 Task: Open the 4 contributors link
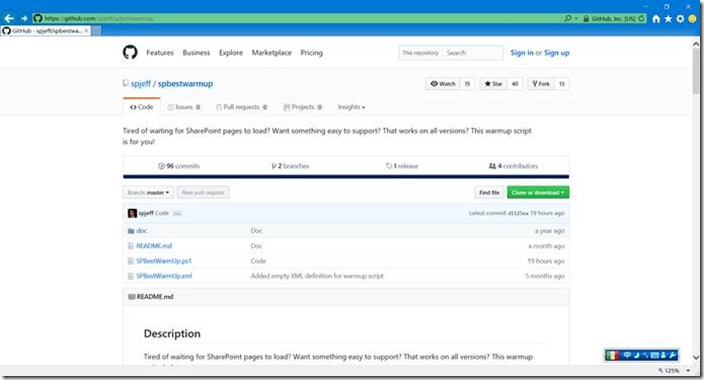click(x=513, y=166)
